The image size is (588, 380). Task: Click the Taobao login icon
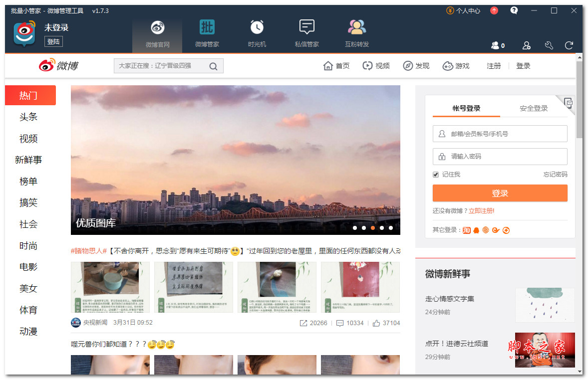point(466,230)
